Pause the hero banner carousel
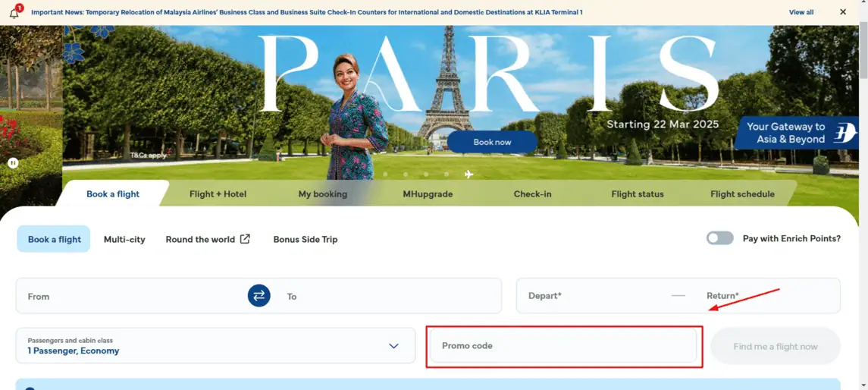 click(x=13, y=163)
